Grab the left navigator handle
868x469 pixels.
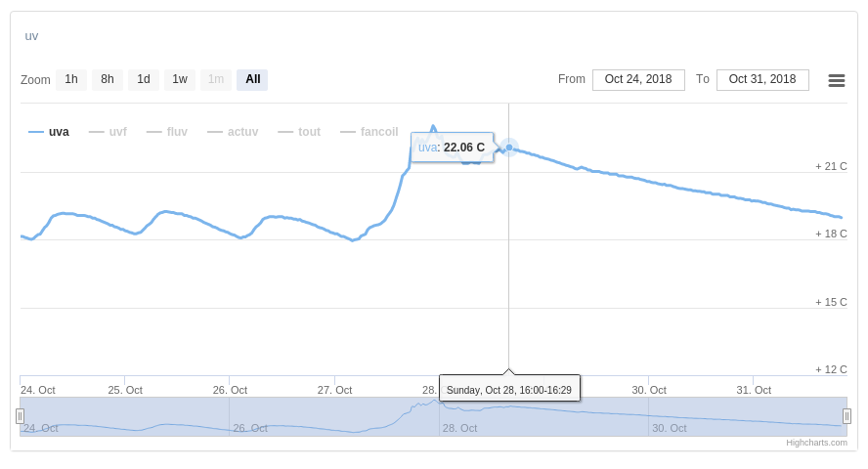click(x=20, y=416)
